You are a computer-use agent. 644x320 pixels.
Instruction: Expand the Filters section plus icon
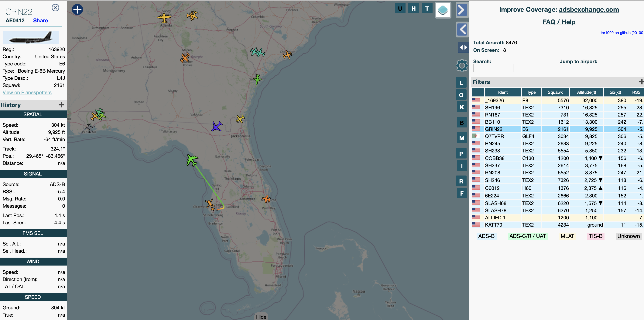click(x=641, y=82)
